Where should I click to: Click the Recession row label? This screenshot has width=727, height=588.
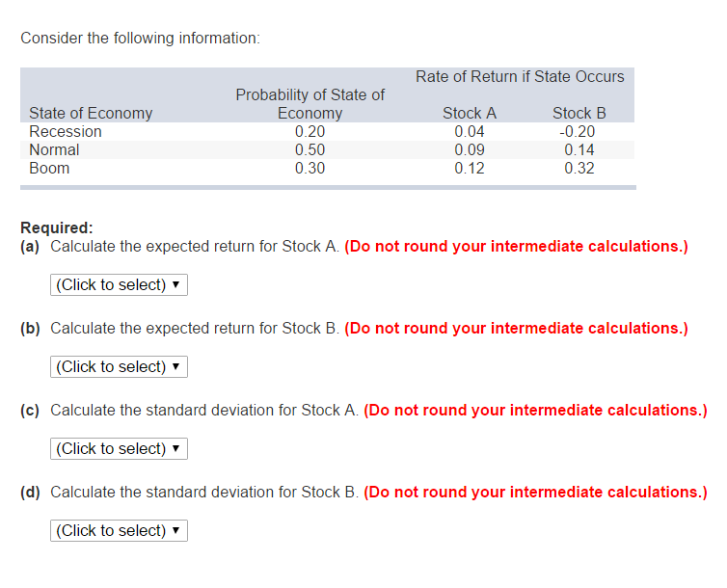66,132
